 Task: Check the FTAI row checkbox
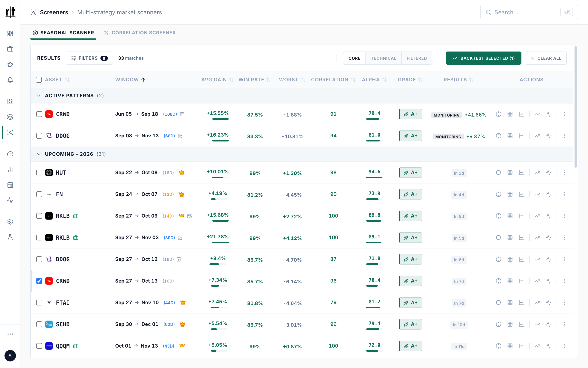tap(39, 303)
